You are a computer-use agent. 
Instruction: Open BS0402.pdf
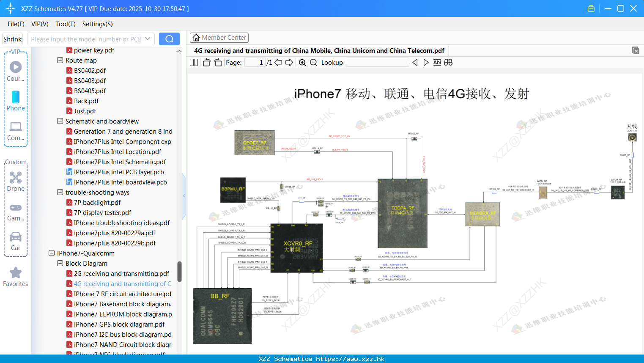pyautogui.click(x=90, y=70)
